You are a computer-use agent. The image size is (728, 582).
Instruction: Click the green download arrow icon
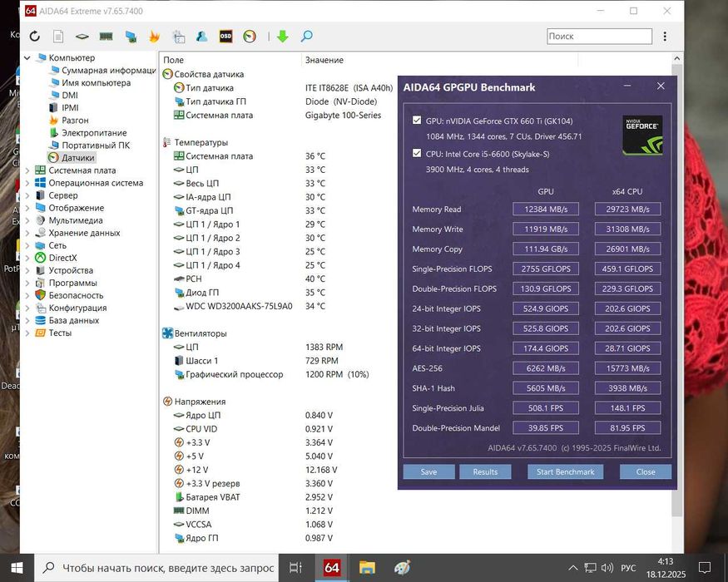[282, 37]
